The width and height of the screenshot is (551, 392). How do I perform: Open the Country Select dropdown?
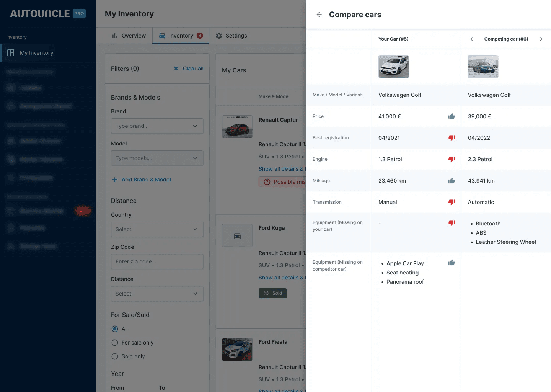click(x=157, y=229)
